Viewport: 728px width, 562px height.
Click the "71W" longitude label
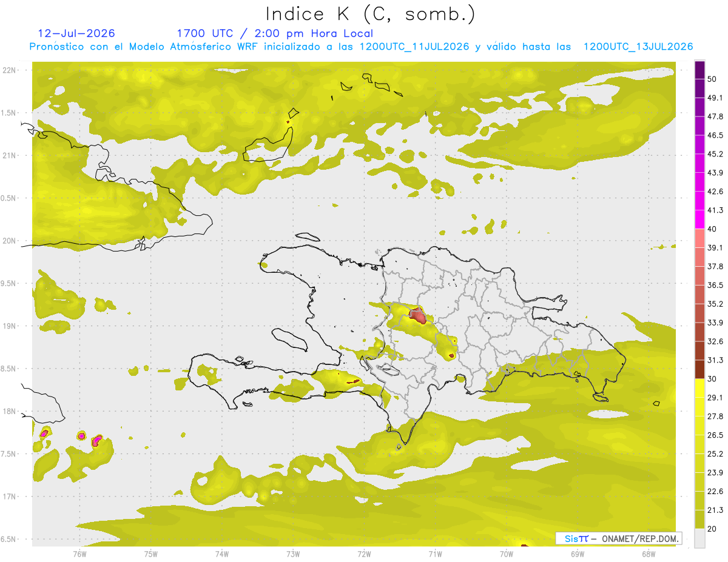coord(435,554)
